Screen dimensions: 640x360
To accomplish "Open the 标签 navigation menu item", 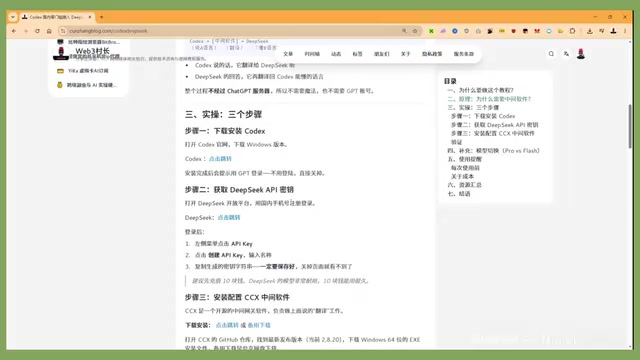I will [x=358, y=54].
